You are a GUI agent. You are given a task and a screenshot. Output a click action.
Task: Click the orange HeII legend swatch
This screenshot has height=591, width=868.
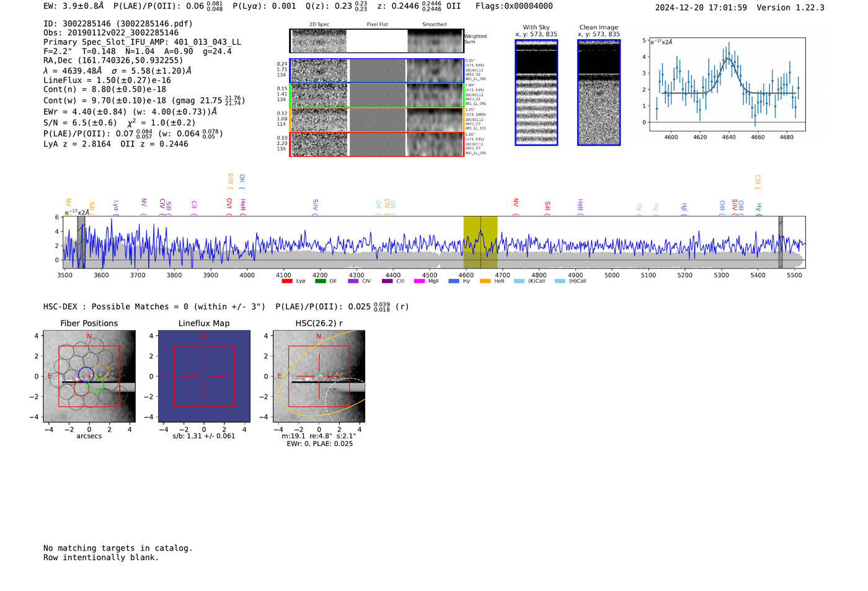485,282
